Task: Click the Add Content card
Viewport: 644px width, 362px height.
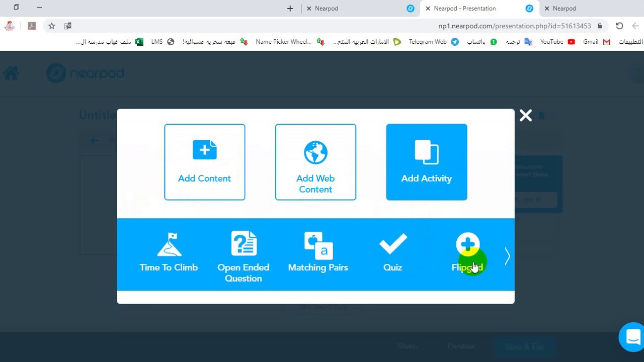Action: point(205,162)
